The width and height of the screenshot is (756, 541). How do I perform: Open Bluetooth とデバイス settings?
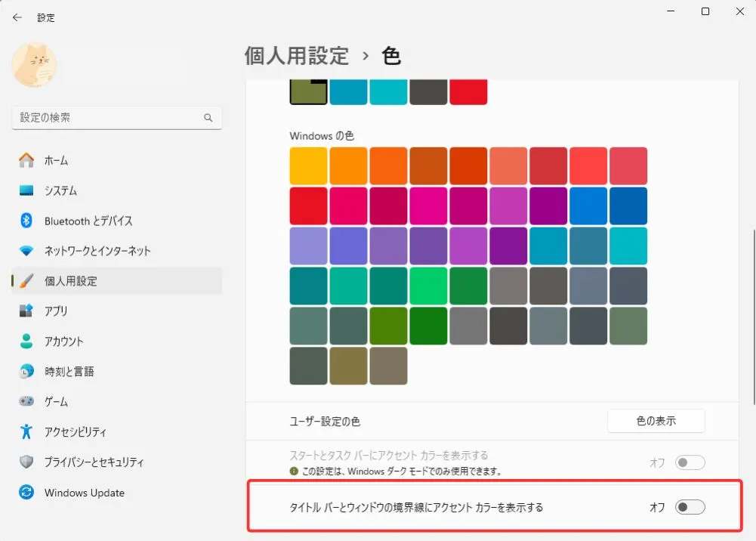(116, 221)
